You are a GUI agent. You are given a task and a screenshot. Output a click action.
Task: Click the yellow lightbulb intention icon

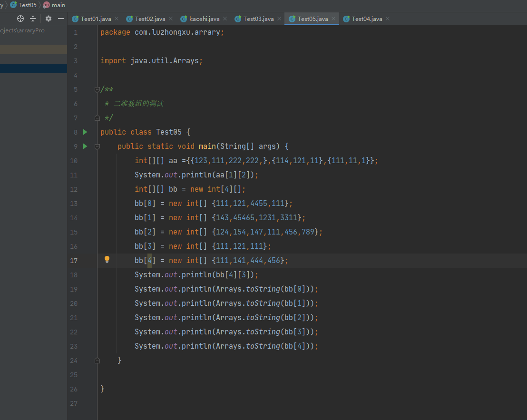(107, 259)
